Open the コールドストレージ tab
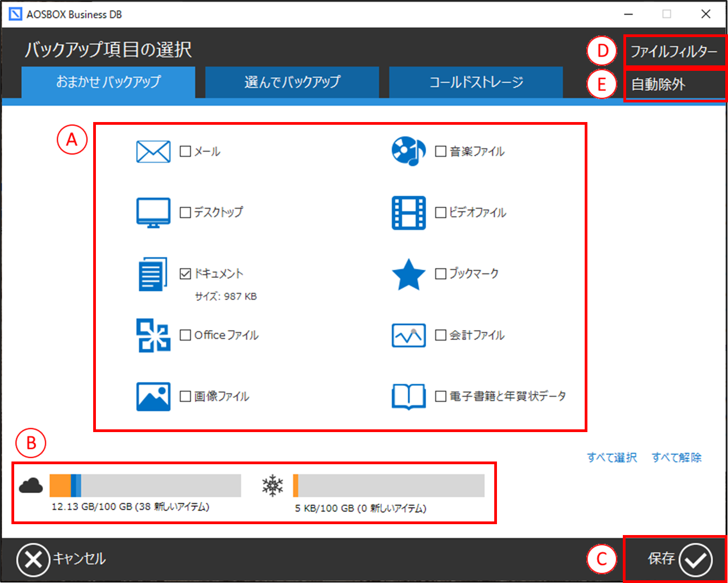Viewport: 728px width, 583px height. pyautogui.click(x=476, y=82)
